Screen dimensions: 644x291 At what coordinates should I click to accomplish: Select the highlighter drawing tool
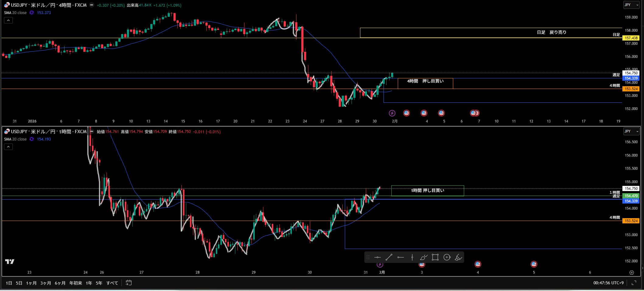click(458, 257)
